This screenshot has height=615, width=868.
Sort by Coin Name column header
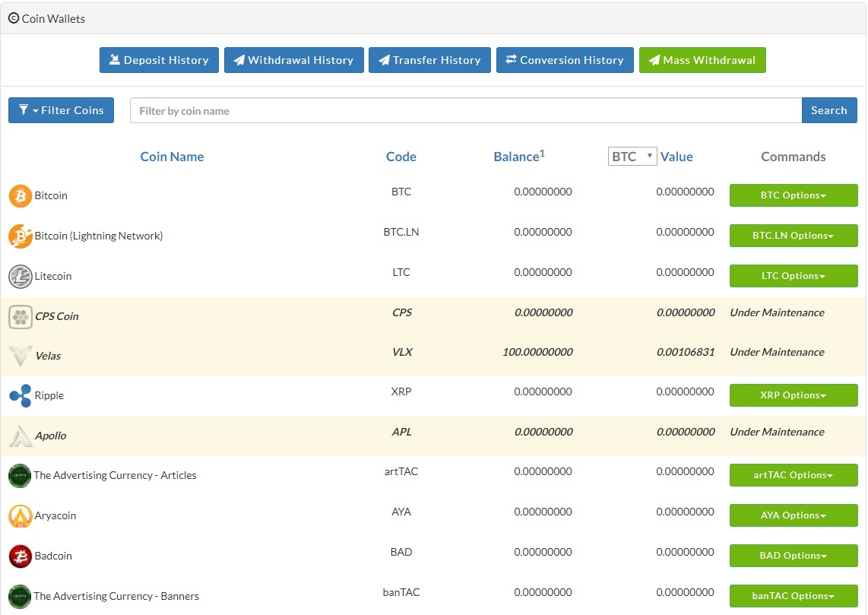[173, 157]
